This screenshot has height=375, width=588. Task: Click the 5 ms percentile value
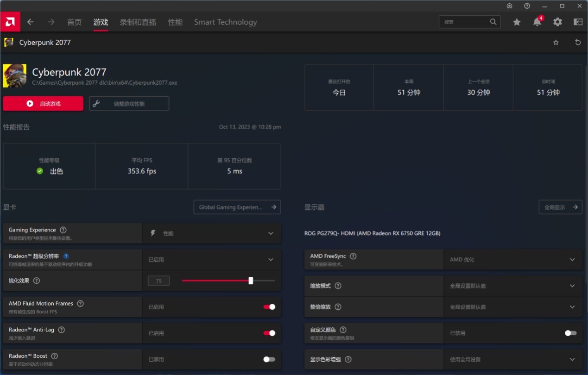pos(234,171)
